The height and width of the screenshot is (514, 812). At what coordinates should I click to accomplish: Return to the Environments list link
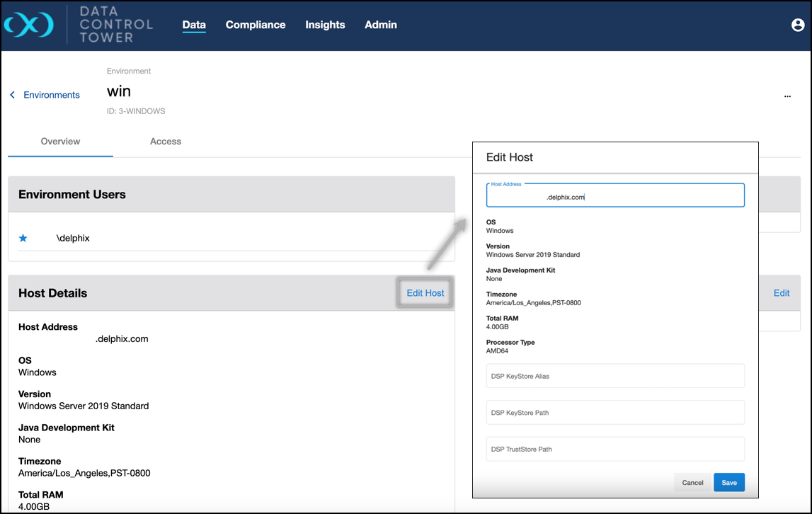[52, 95]
